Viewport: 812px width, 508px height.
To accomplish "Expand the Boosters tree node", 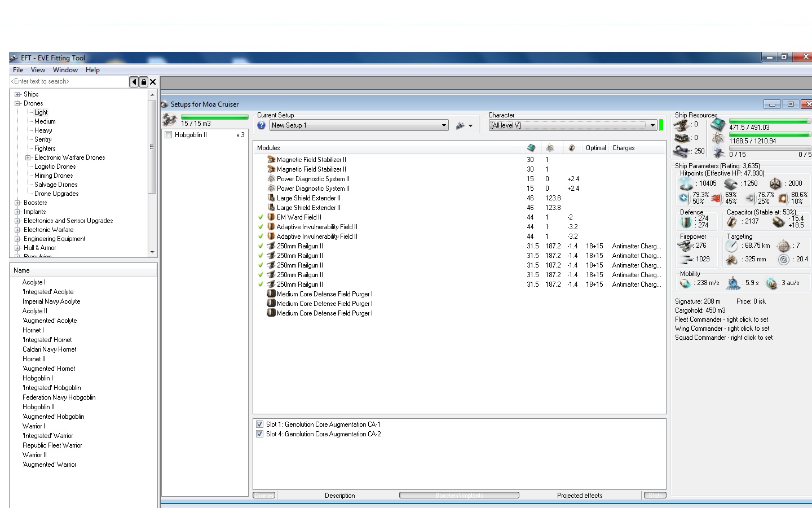I will tap(17, 203).
